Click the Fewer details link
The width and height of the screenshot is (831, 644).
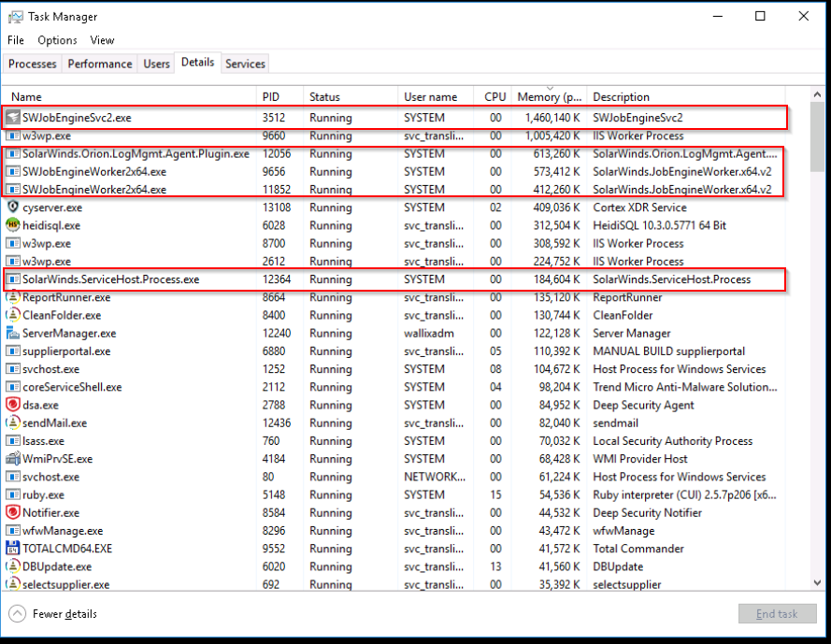[x=64, y=614]
